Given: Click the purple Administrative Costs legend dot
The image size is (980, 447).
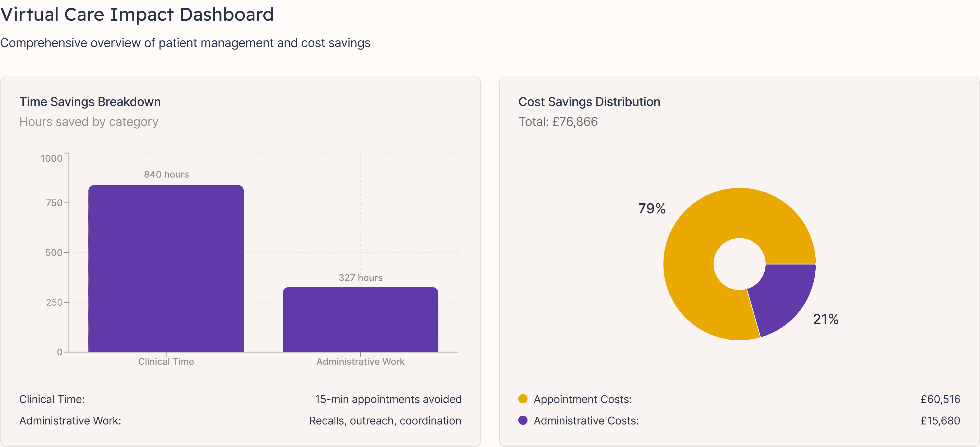Looking at the screenshot, I should (523, 420).
